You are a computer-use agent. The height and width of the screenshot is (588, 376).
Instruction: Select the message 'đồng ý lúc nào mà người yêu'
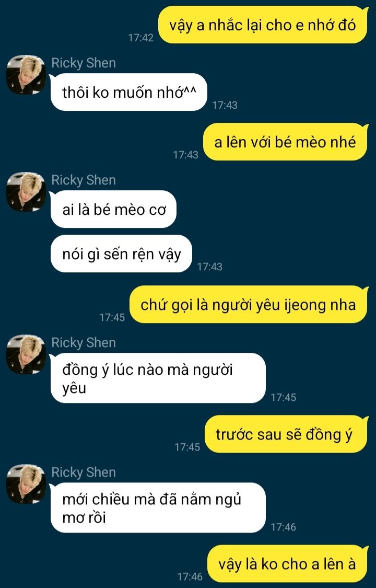pyautogui.click(x=158, y=378)
